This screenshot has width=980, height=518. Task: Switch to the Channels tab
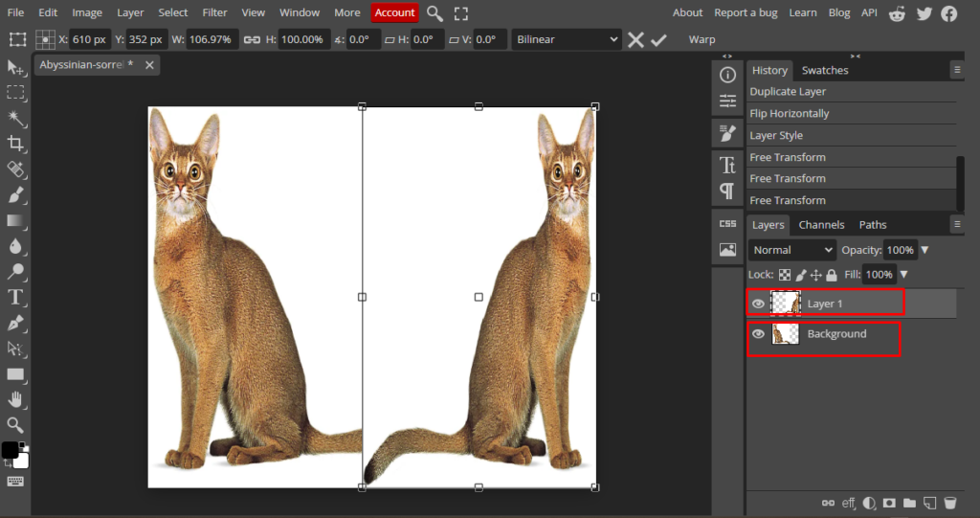coord(821,225)
